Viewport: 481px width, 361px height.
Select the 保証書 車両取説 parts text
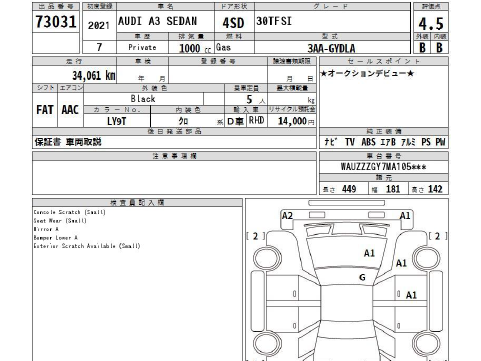(68, 142)
